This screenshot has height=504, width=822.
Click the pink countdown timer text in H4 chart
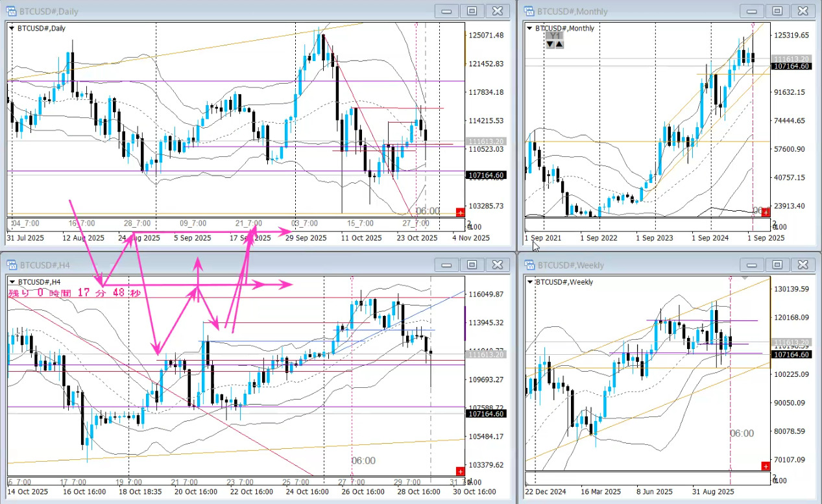point(74,293)
